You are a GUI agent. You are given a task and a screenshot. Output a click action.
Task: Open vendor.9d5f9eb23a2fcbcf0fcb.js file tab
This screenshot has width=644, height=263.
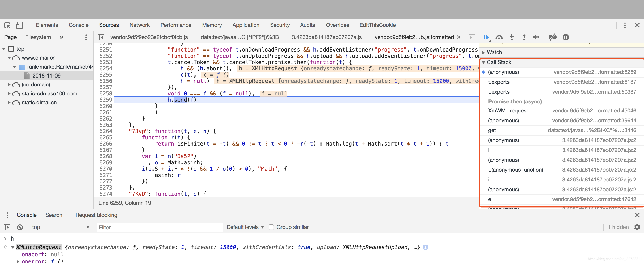pyautogui.click(x=149, y=37)
